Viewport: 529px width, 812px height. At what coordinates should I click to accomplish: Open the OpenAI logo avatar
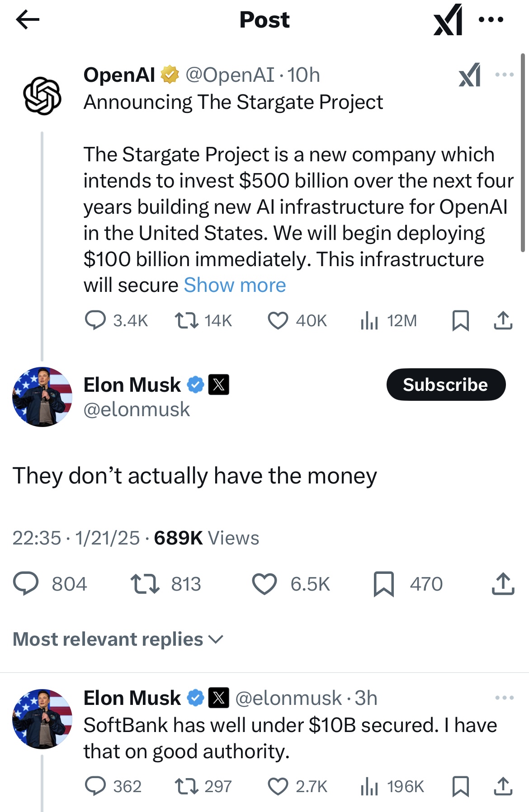coord(42,96)
